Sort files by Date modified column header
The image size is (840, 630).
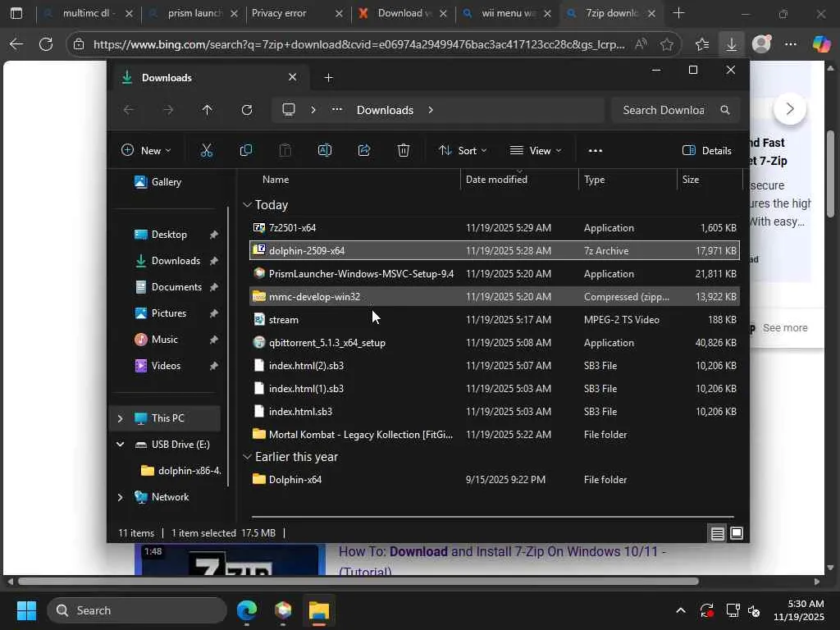(496, 180)
